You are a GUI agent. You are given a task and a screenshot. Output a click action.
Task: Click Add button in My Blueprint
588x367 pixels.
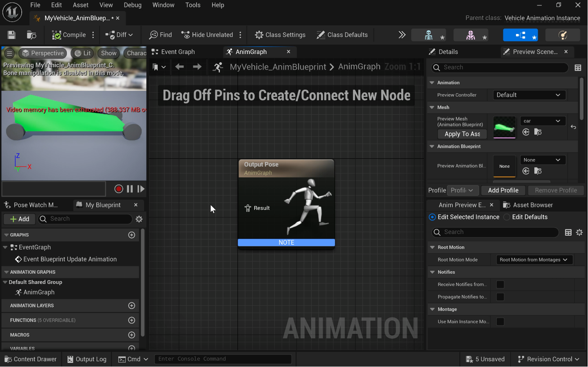pos(19,219)
